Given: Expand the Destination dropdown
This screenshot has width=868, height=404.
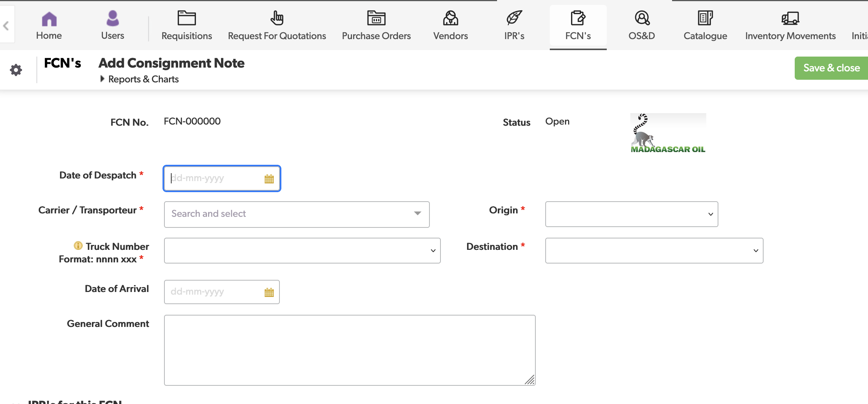Looking at the screenshot, I should pyautogui.click(x=654, y=251).
